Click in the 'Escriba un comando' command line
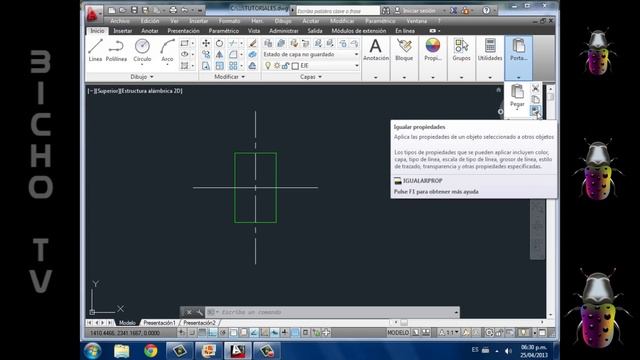 (x=332, y=312)
